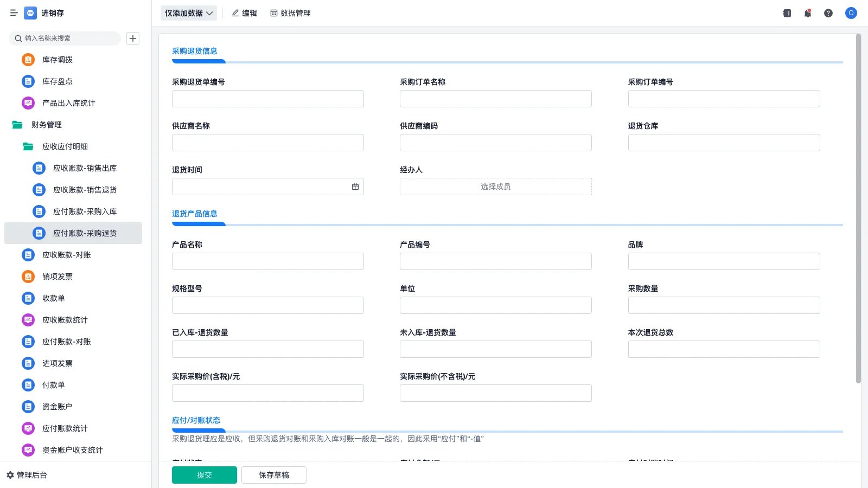Click the 销项发票 orange icon
Screen dimensions: 868x488
point(28,277)
